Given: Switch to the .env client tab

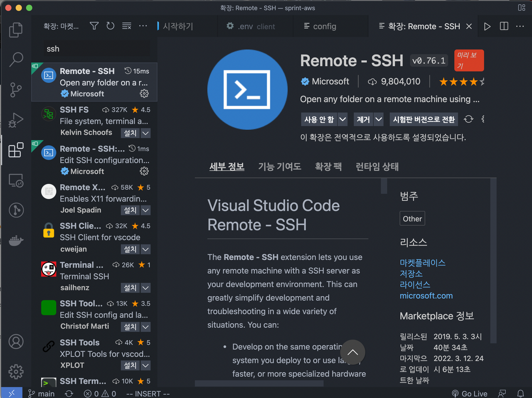Looking at the screenshot, I should click(256, 26).
